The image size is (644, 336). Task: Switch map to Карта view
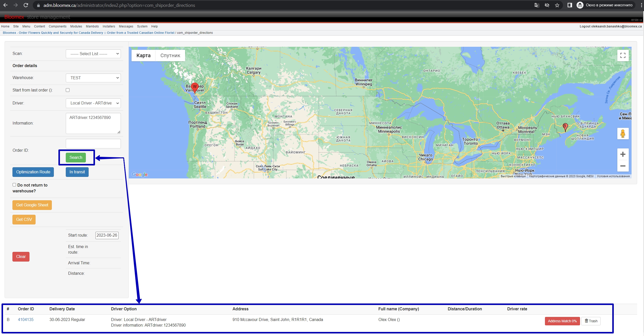click(x=143, y=55)
